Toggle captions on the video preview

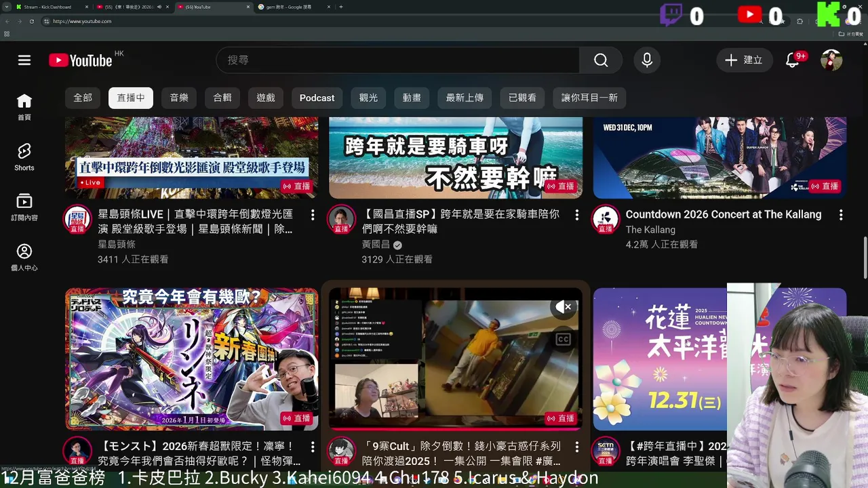click(x=563, y=340)
